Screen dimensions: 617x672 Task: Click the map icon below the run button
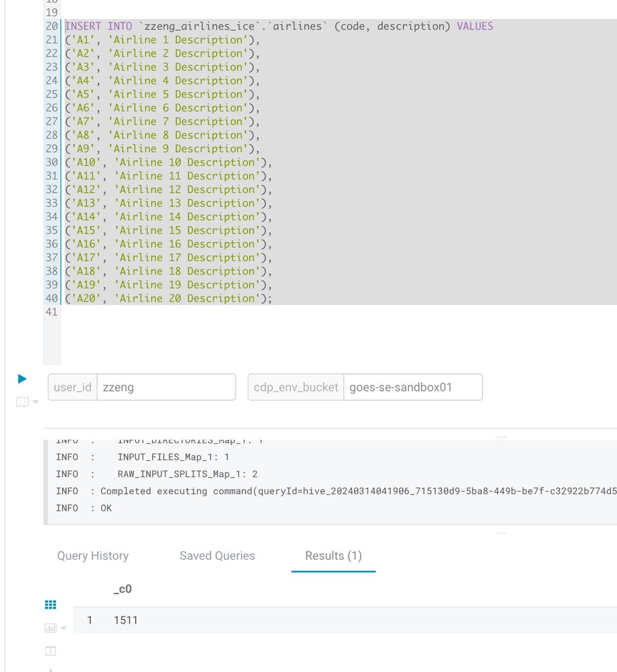pyautogui.click(x=21, y=401)
